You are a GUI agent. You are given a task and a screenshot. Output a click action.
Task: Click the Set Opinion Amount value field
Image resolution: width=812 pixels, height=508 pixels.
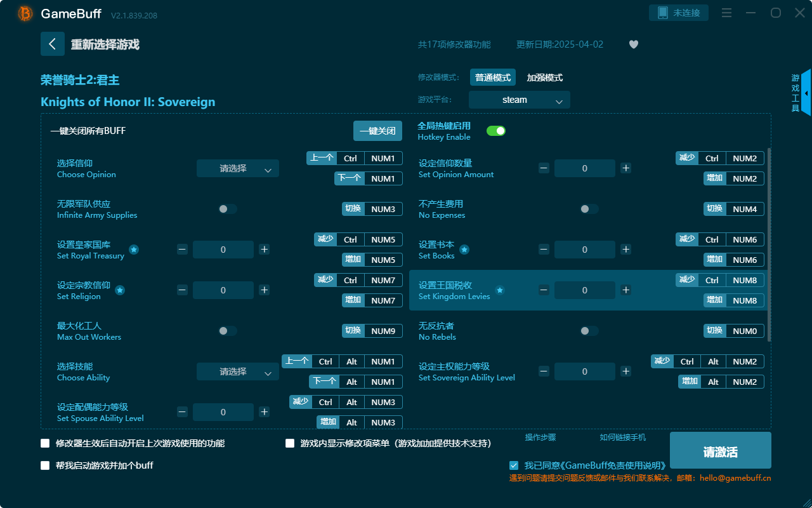[x=585, y=168]
